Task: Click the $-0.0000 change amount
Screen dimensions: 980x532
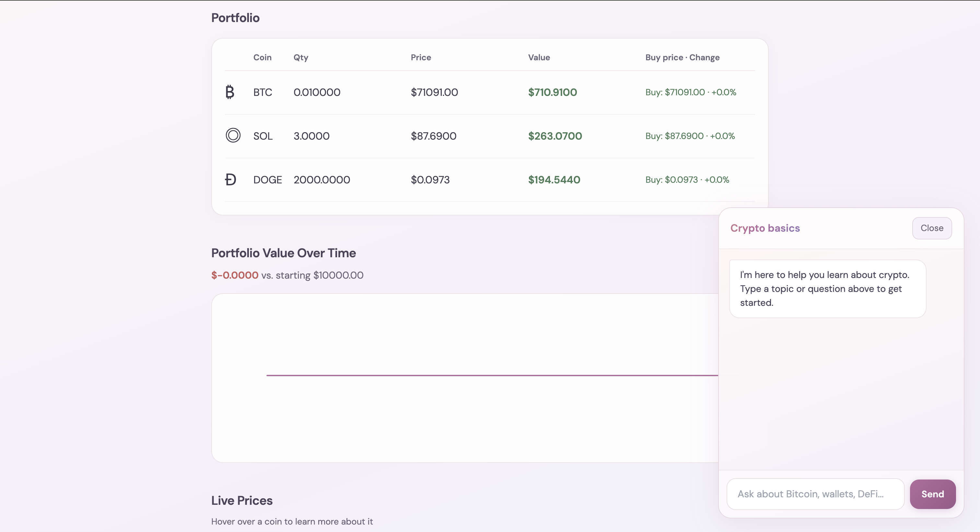Action: pyautogui.click(x=235, y=275)
